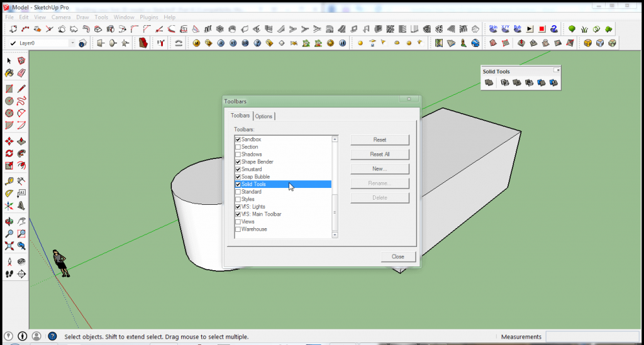This screenshot has width=644, height=345.
Task: Choose the Offset tool
Action: [x=21, y=166]
